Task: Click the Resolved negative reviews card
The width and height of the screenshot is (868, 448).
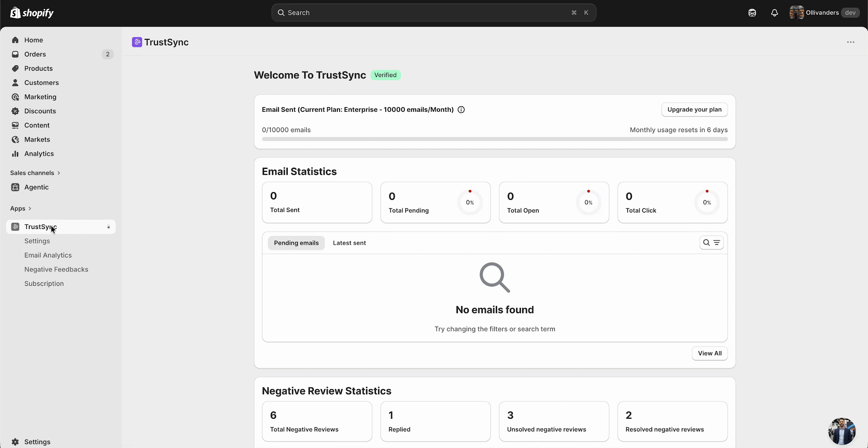Action: point(673,422)
